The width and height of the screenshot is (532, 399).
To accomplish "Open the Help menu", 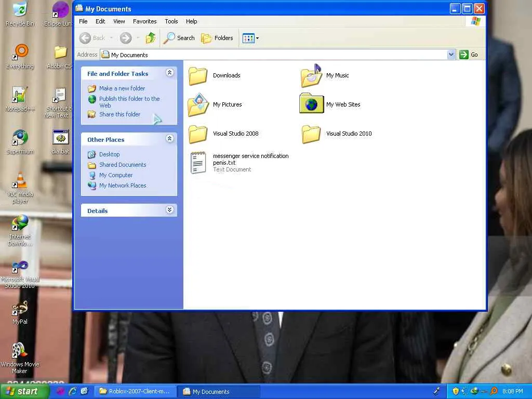I will pyautogui.click(x=191, y=21).
